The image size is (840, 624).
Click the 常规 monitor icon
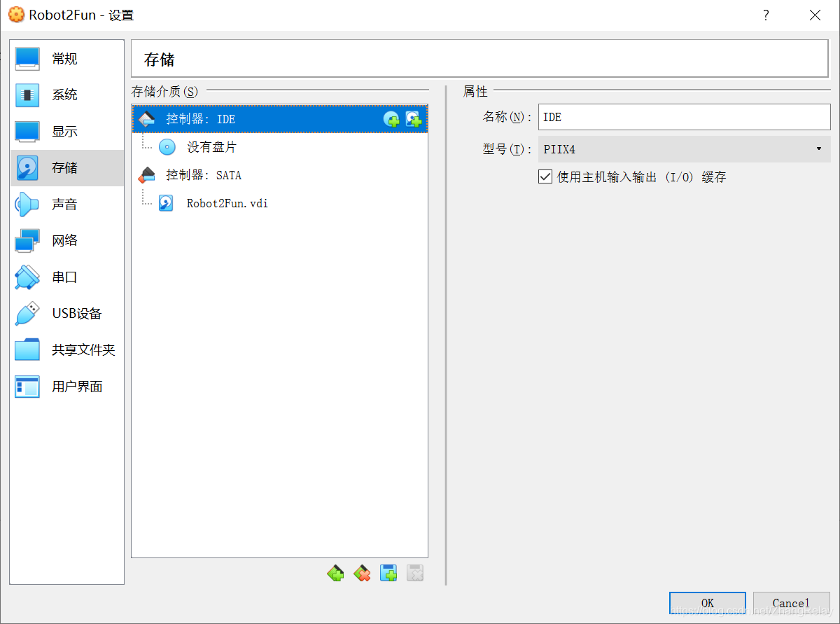[27, 59]
